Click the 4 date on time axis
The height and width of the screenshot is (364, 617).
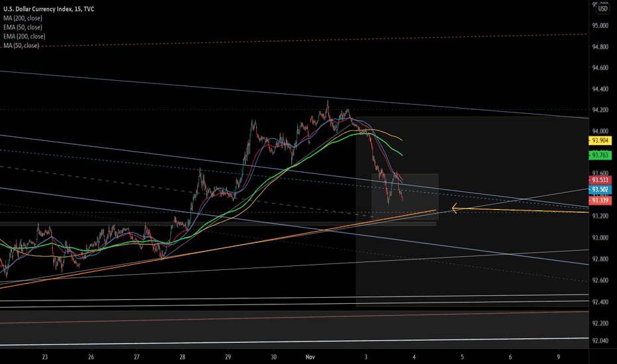414,357
